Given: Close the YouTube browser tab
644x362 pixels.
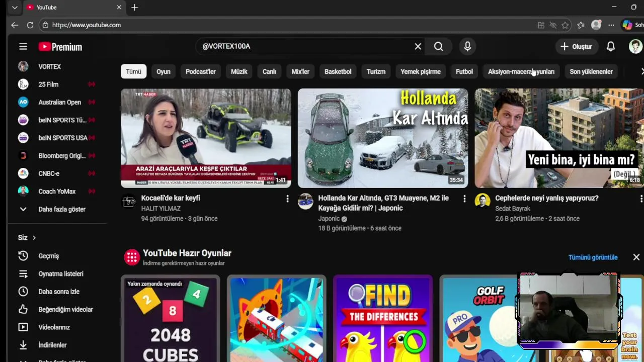Looking at the screenshot, I should tap(119, 8).
